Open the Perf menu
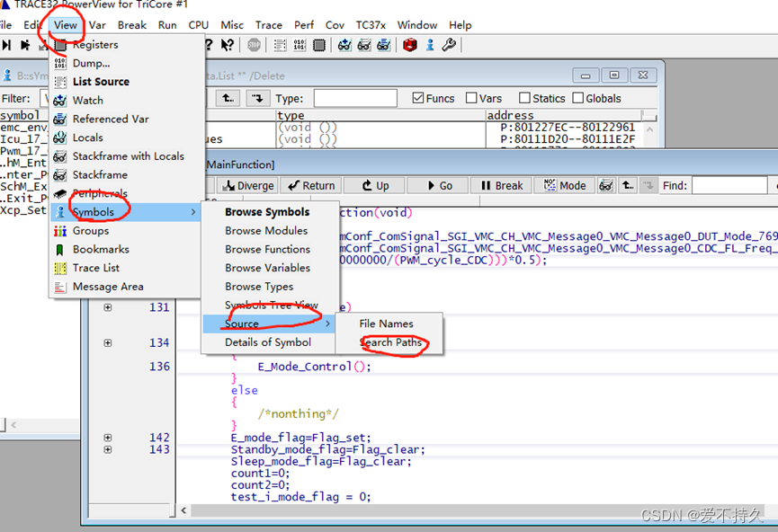This screenshot has height=532, width=778. [x=304, y=25]
